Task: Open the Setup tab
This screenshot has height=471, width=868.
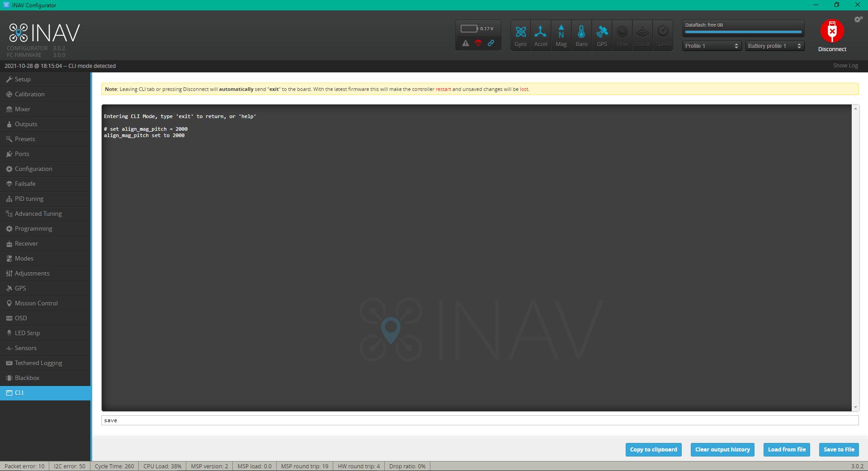Action: (x=45, y=79)
